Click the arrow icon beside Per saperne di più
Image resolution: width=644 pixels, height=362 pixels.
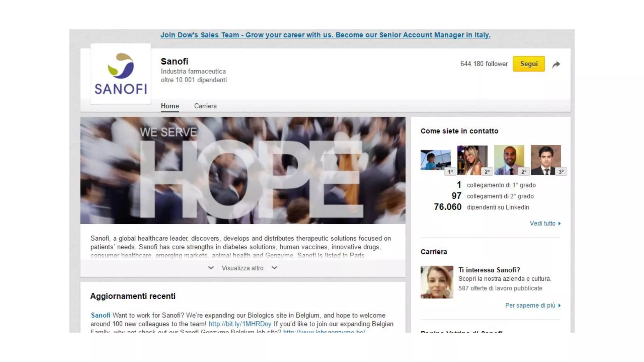(x=559, y=306)
